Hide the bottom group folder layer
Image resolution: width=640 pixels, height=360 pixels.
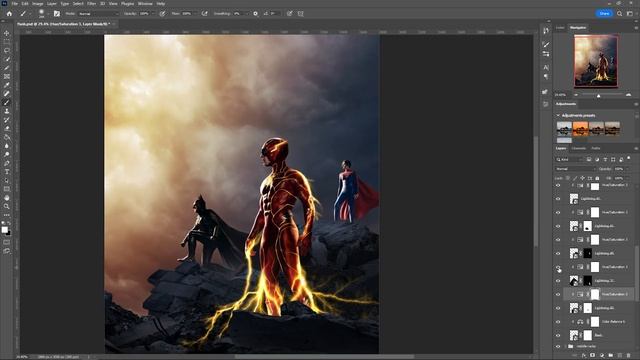pos(558,346)
